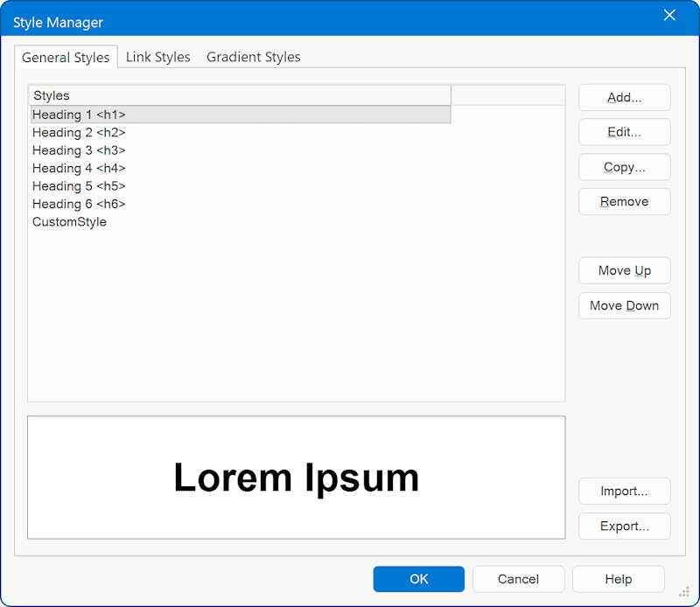The image size is (700, 607).
Task: Remove the selected style
Action: [624, 201]
